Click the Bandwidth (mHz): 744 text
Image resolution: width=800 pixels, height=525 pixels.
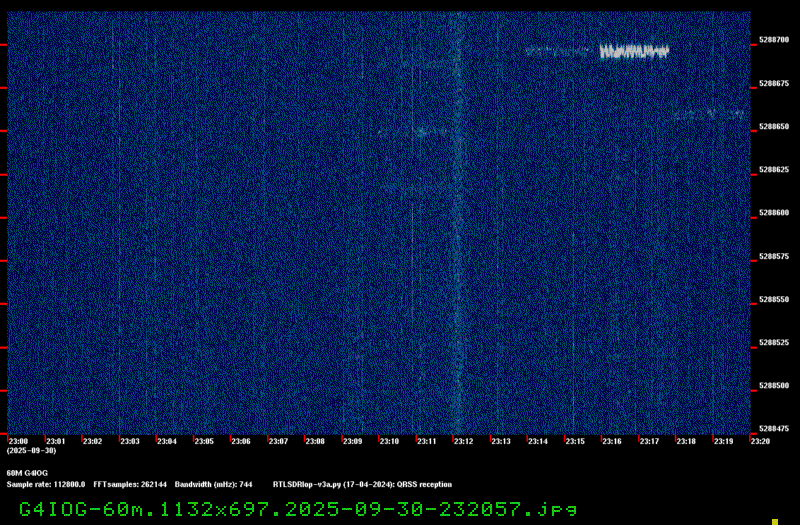click(213, 484)
